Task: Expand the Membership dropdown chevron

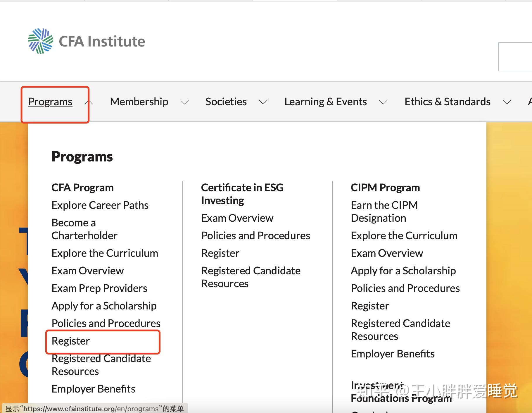Action: tap(184, 102)
